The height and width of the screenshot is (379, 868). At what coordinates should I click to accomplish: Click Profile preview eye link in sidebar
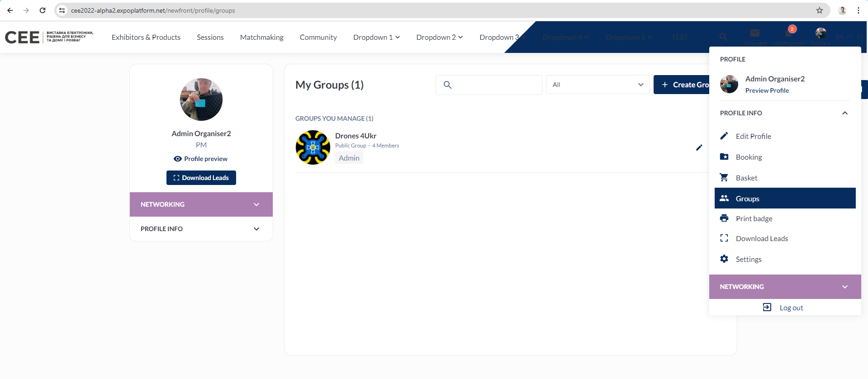pyautogui.click(x=201, y=159)
